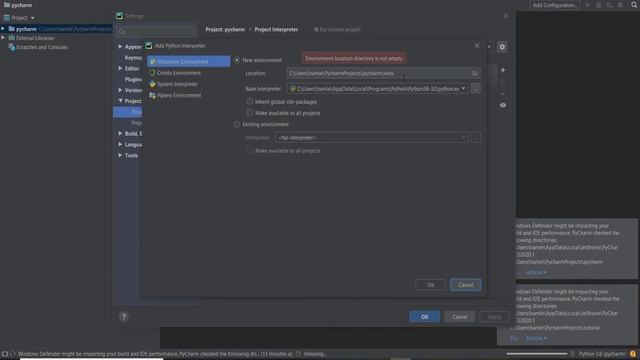Screen dimensions: 640x360
Task: Click Fix link in lower Defender notification
Action: (x=514, y=338)
